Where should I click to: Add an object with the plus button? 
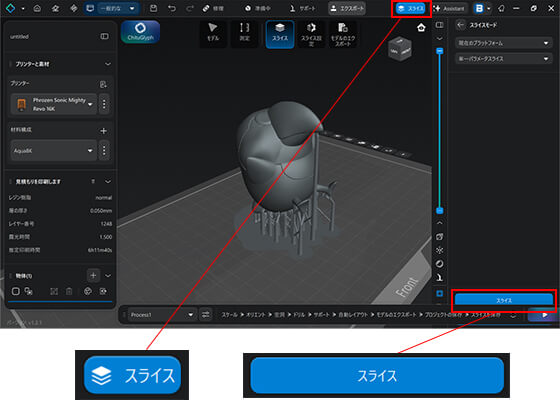coord(93,276)
